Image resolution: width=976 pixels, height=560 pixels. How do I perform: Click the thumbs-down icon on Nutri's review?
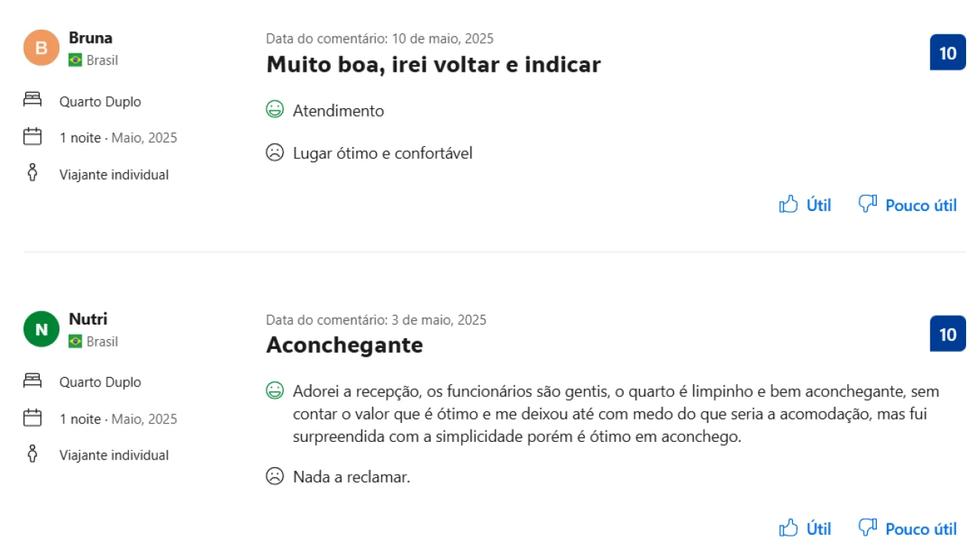868,526
